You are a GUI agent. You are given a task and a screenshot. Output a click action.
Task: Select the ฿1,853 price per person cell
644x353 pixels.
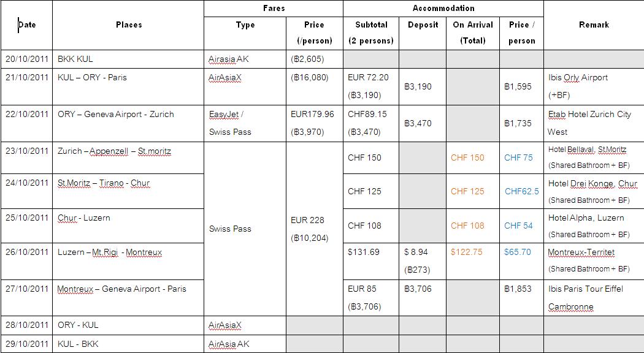pos(521,298)
